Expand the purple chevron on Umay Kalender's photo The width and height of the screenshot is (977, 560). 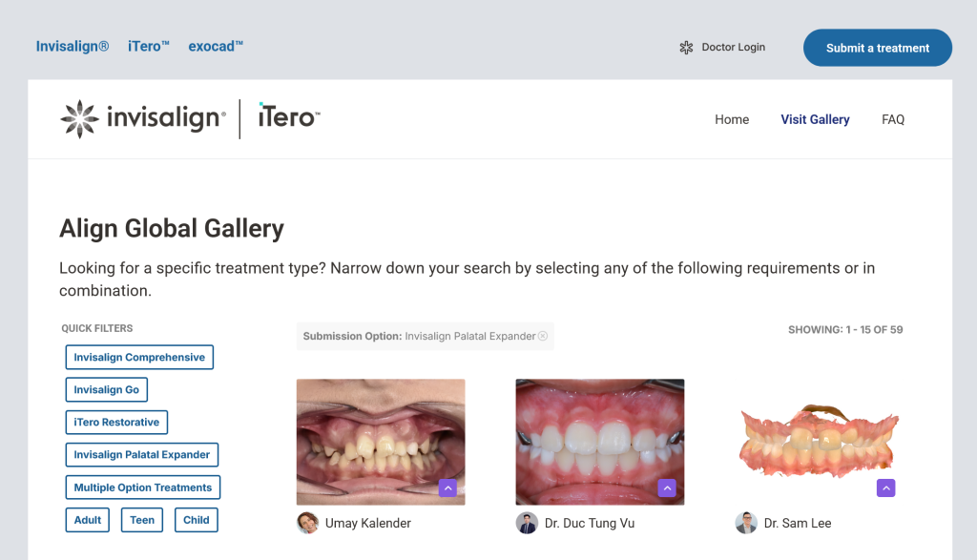tap(448, 488)
